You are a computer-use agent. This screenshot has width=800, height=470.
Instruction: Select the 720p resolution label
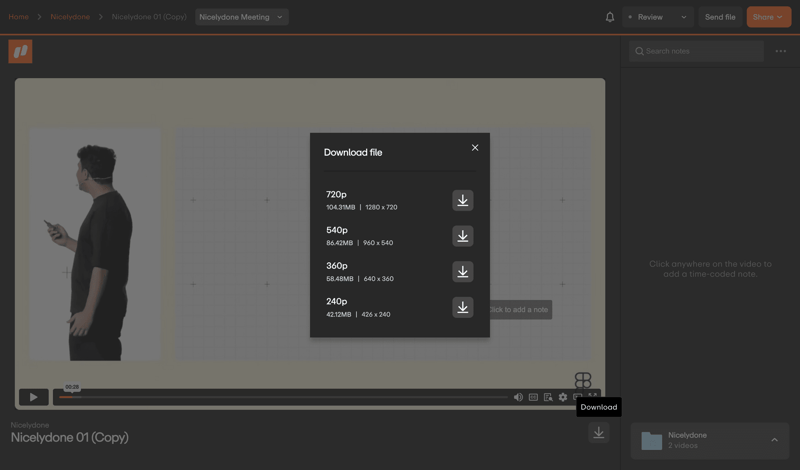[336, 194]
